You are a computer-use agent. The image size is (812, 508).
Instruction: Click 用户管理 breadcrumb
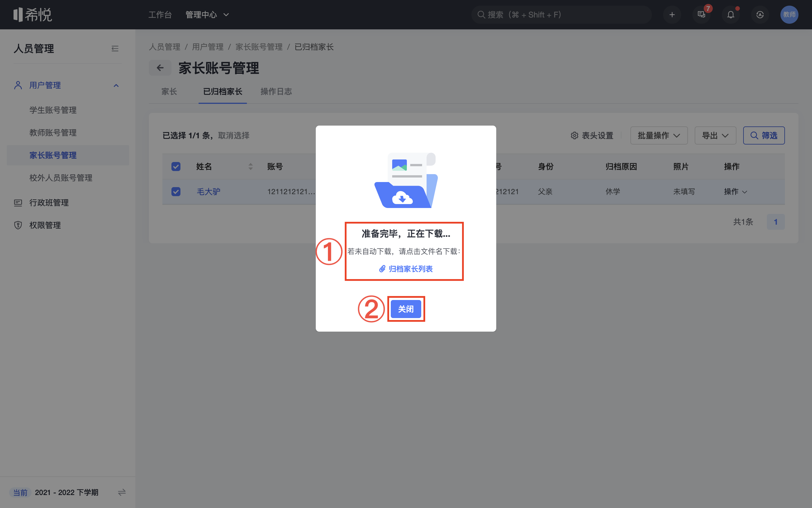(208, 47)
